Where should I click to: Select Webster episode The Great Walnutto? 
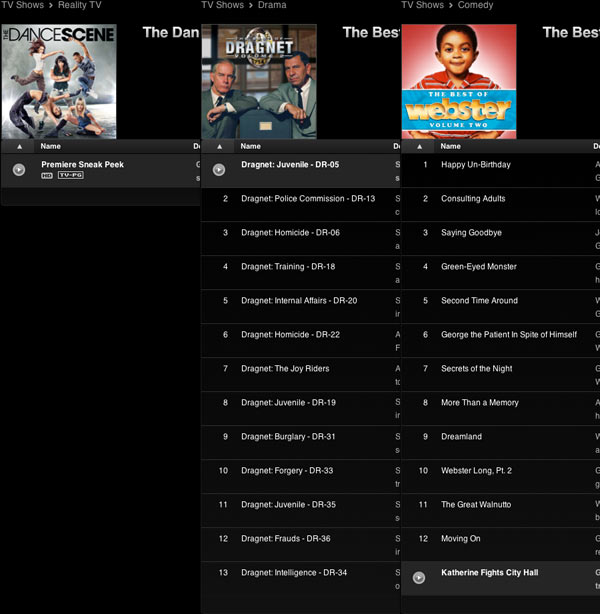coord(476,505)
